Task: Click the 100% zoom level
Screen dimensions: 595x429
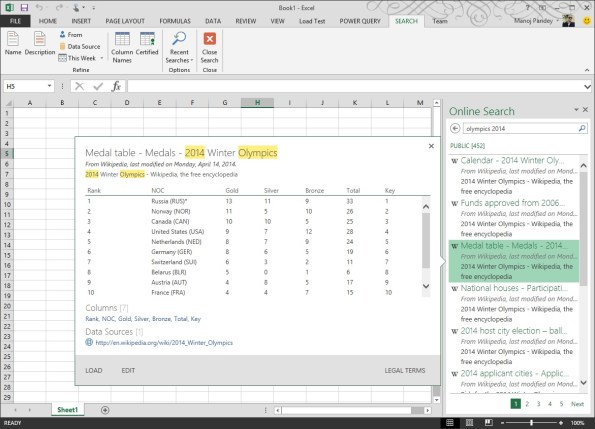Action: [x=578, y=423]
